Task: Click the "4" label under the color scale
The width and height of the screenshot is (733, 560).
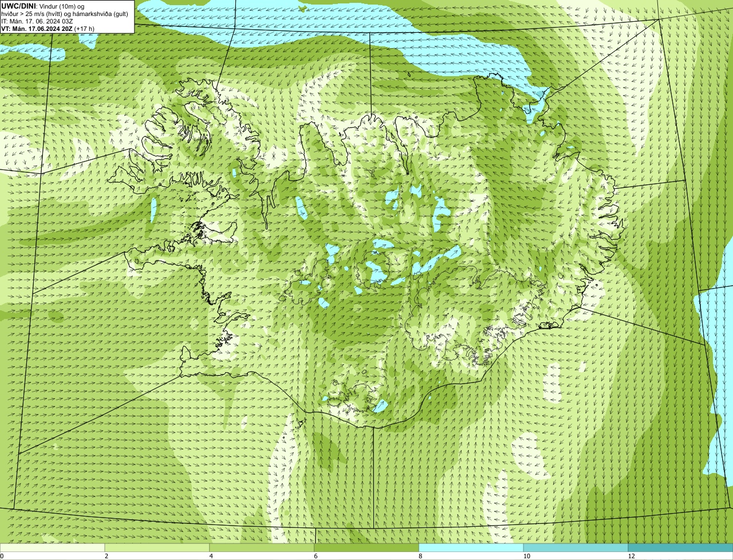Action: [x=211, y=556]
